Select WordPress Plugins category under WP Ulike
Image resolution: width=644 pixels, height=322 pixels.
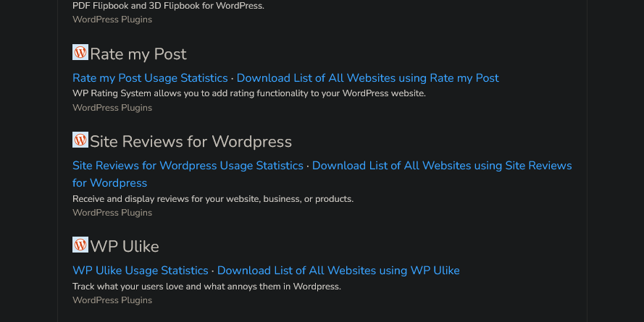pyautogui.click(x=112, y=300)
